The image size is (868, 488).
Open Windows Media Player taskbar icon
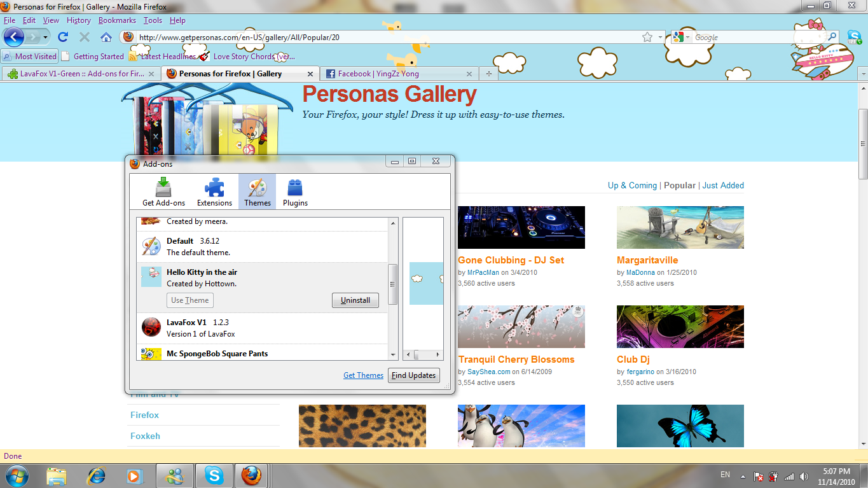pyautogui.click(x=135, y=475)
